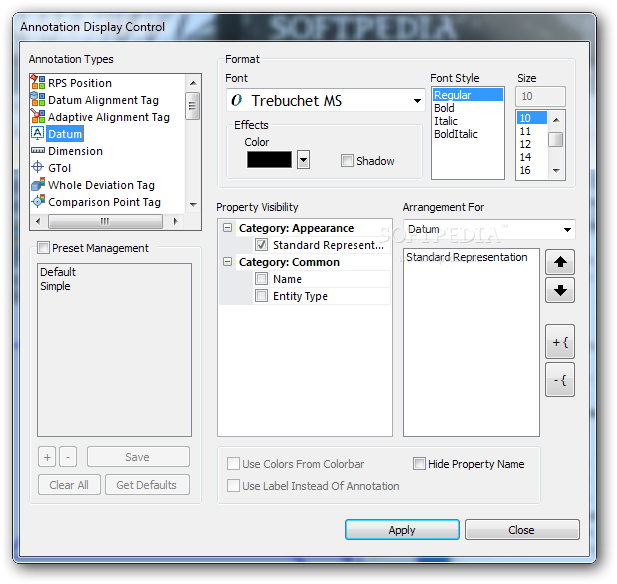Click the Get Defaults button
Viewport: 617px width, 584px height.
(147, 485)
